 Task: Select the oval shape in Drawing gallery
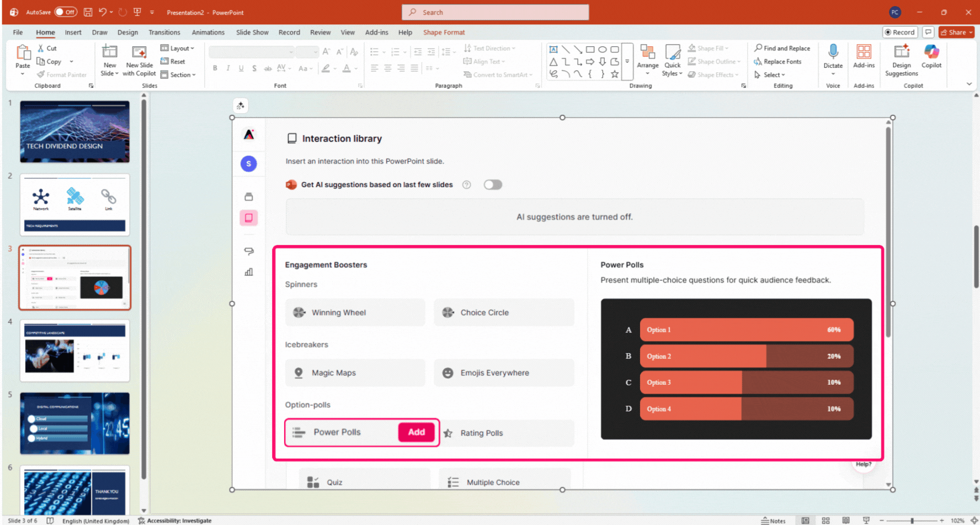point(602,50)
